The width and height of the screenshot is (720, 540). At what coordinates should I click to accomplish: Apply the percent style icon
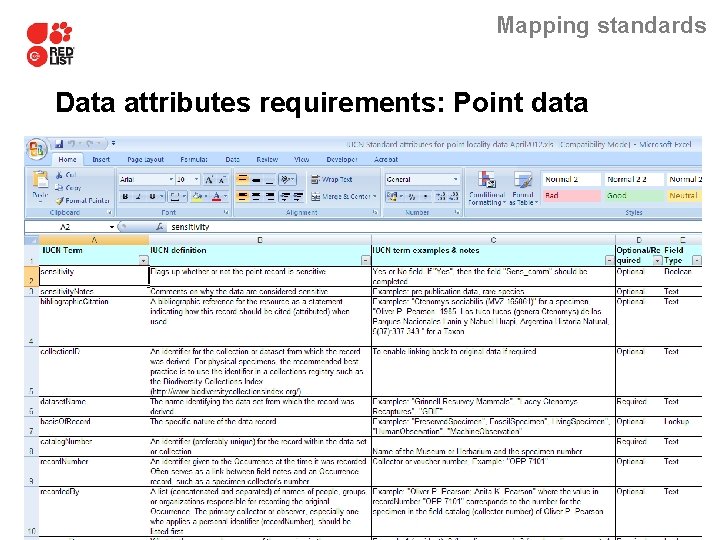[x=411, y=197]
